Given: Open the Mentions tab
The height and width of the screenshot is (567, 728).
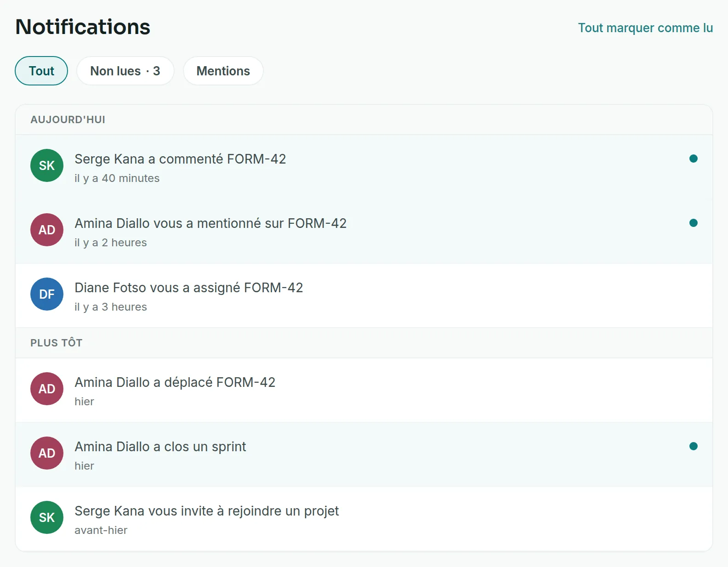Looking at the screenshot, I should 223,71.
